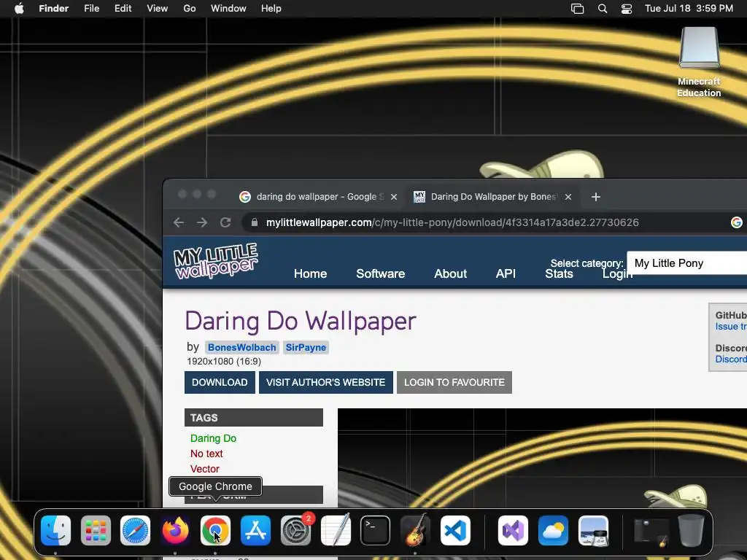Select Daring Do Wallpaper by Bones tab
747x560 pixels.
492,197
